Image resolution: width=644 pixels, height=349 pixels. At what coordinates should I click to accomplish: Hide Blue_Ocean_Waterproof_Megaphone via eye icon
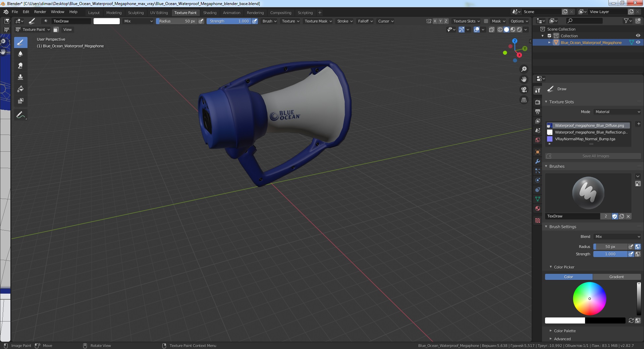click(638, 42)
